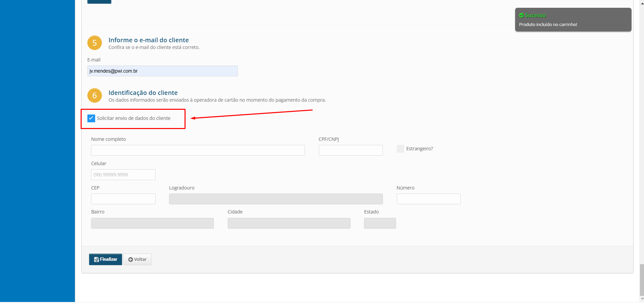Select the CPF/CNPJ text box
The image size is (644, 303).
pos(351,150)
